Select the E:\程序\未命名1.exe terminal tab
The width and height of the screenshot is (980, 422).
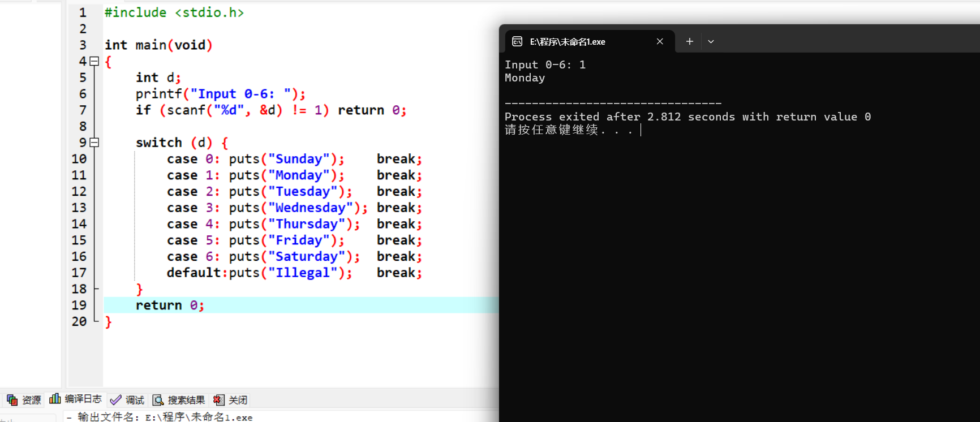click(588, 41)
